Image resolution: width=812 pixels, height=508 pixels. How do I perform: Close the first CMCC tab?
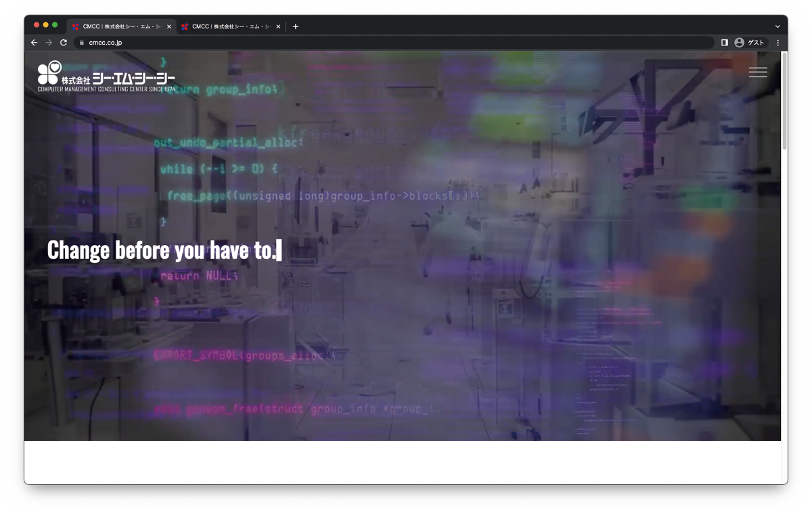click(169, 26)
